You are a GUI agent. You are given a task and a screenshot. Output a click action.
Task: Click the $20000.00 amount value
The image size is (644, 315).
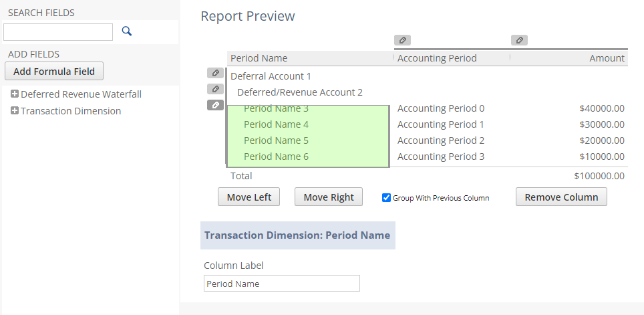pyautogui.click(x=602, y=140)
